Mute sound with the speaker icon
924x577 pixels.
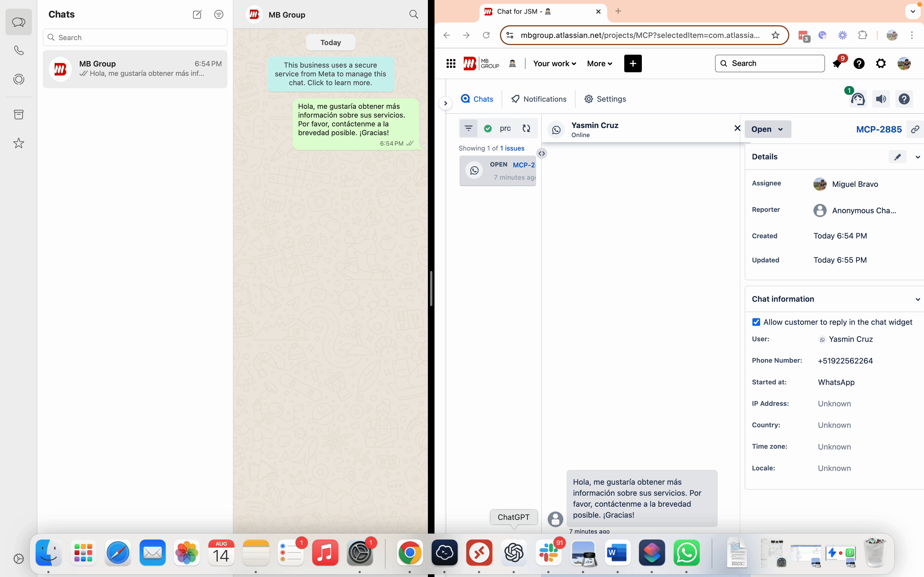(x=881, y=99)
